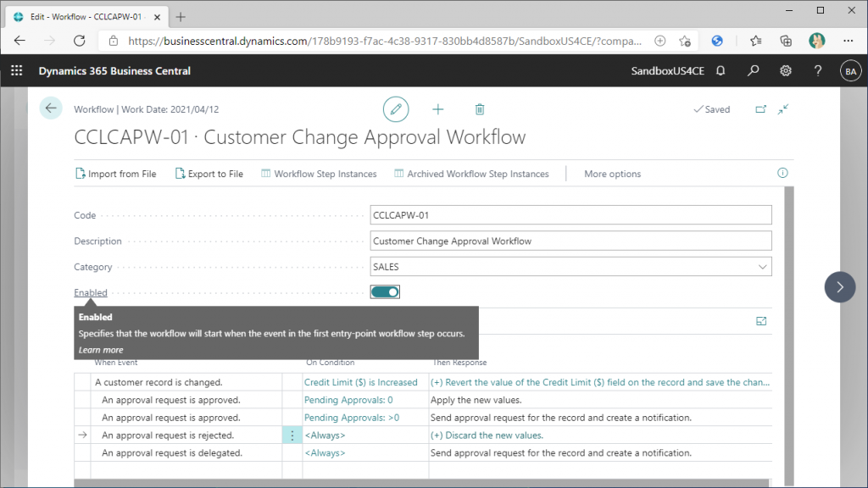Click the notifications bell icon
The width and height of the screenshot is (868, 488).
pyautogui.click(x=721, y=71)
